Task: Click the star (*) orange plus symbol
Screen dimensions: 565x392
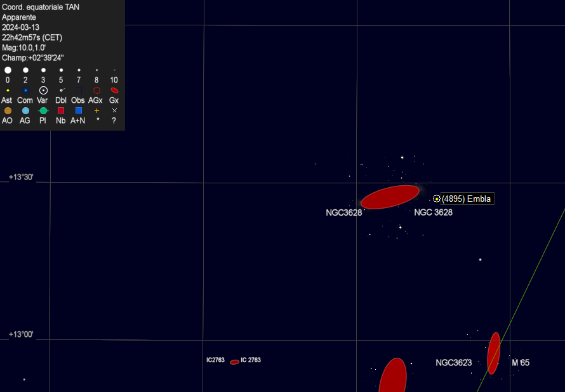Action: [96, 111]
